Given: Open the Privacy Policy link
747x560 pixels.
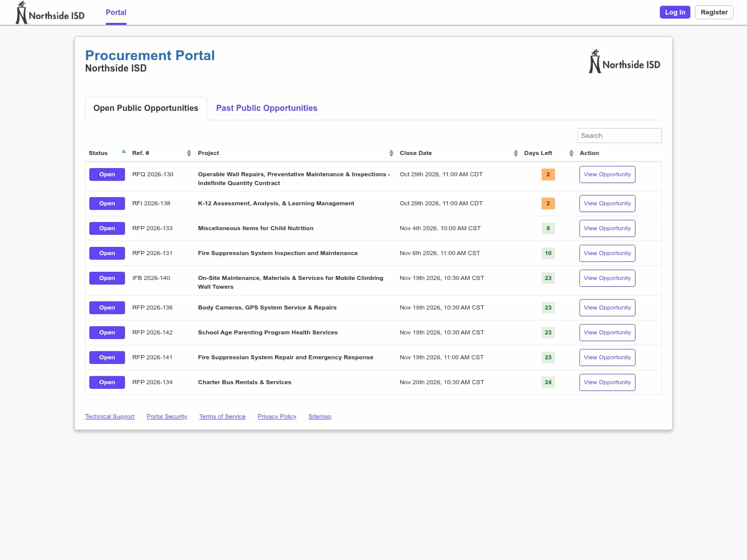Looking at the screenshot, I should 277,416.
